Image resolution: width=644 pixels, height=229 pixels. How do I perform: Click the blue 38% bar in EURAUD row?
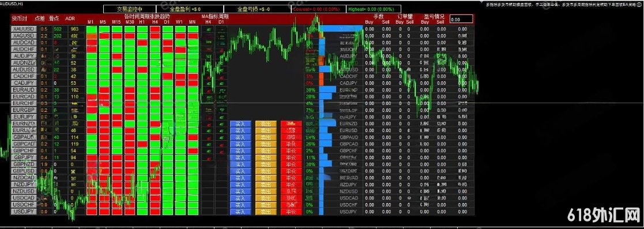327,89
